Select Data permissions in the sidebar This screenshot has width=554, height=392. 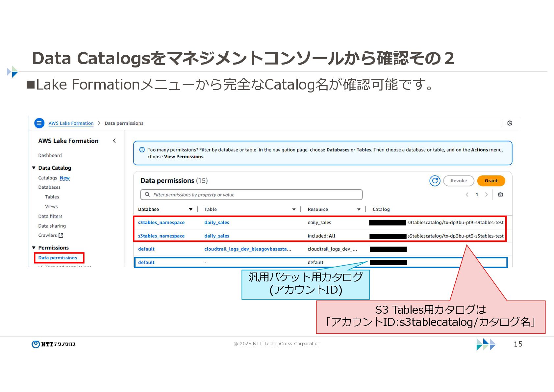[58, 258]
